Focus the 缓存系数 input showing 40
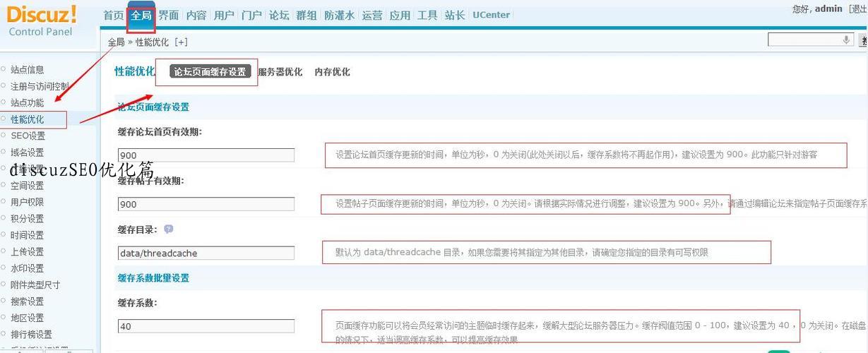This screenshot has height=353, width=868. pos(206,326)
